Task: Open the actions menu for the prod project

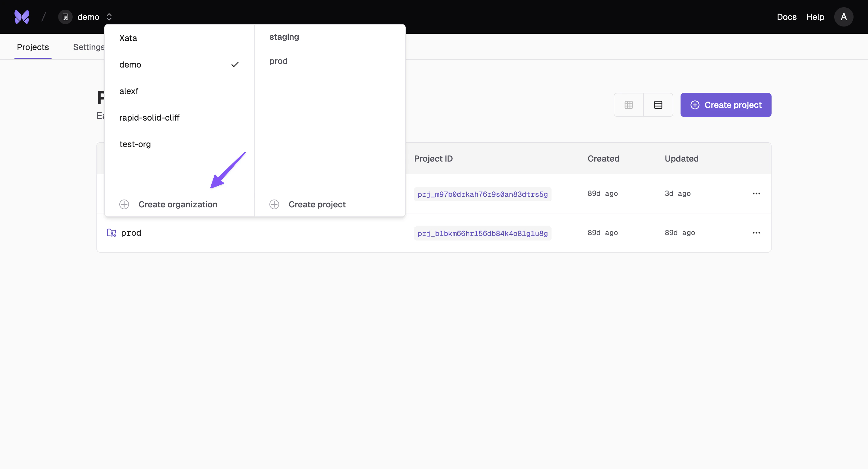Action: (x=756, y=232)
